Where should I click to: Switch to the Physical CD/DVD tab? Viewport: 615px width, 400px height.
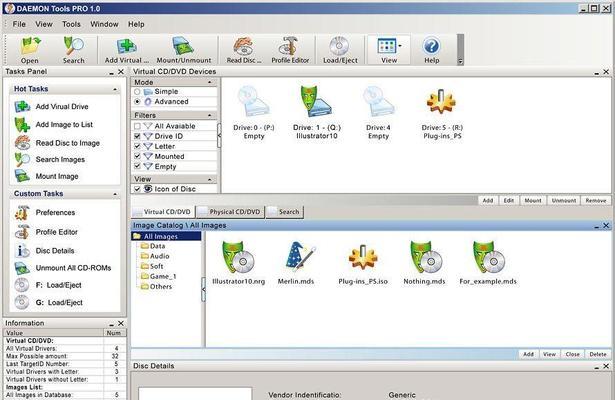point(230,212)
